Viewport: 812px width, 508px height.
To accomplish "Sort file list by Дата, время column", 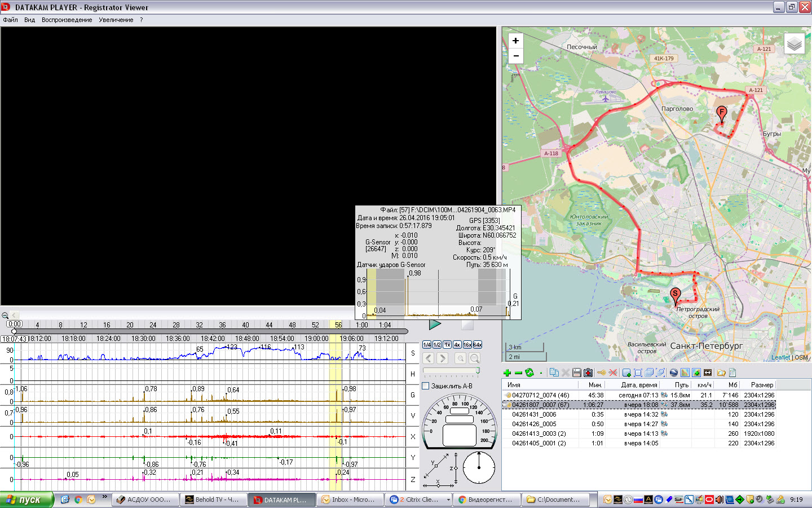I will 638,385.
